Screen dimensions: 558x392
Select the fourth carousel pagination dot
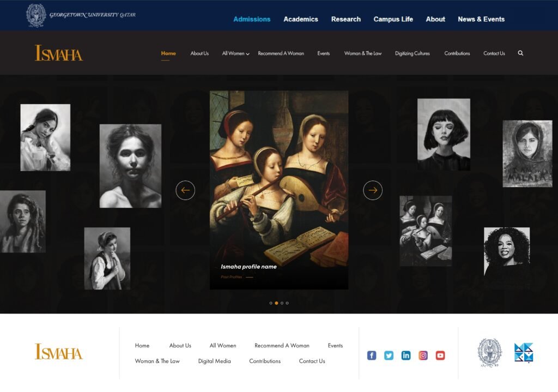click(287, 303)
